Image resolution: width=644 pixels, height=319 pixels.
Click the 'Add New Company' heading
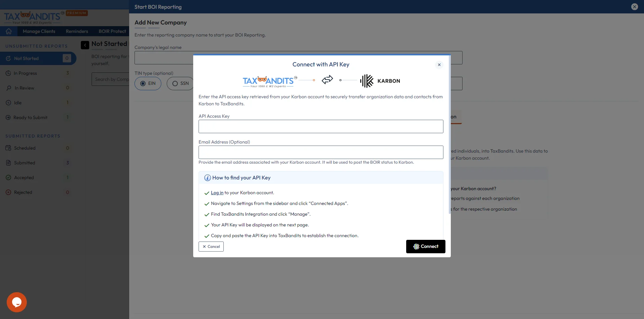[x=161, y=22]
